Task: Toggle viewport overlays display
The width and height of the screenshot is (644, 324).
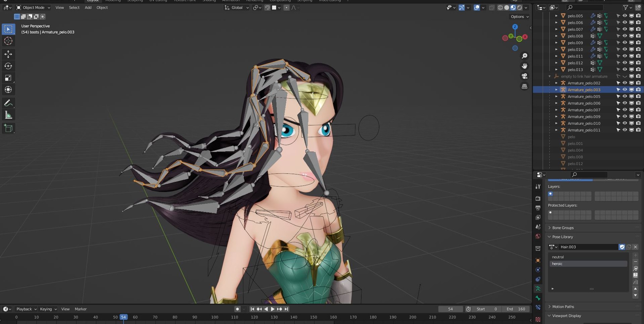Action: 477,7
